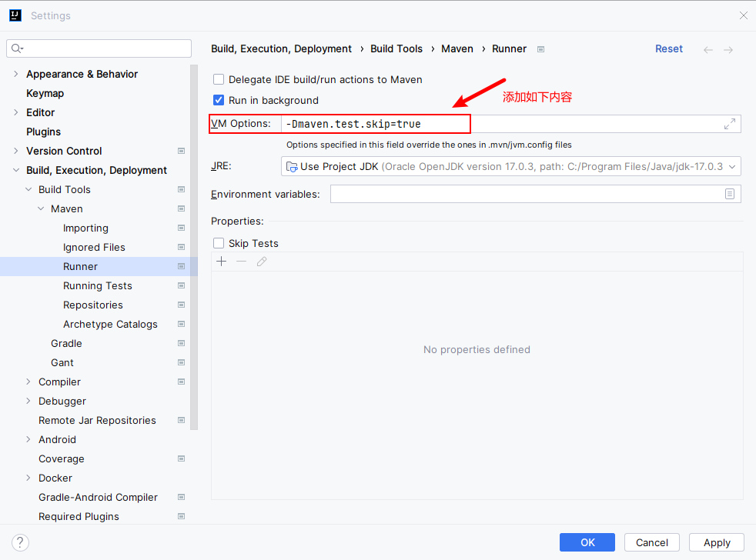Screen dimensions: 756x560
Task: Click the help question mark icon
Action: tap(20, 542)
